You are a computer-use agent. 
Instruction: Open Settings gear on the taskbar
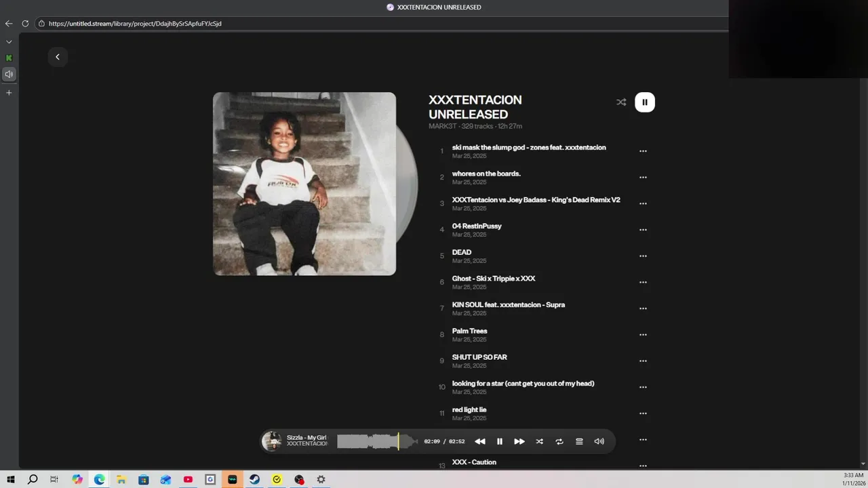[321, 479]
